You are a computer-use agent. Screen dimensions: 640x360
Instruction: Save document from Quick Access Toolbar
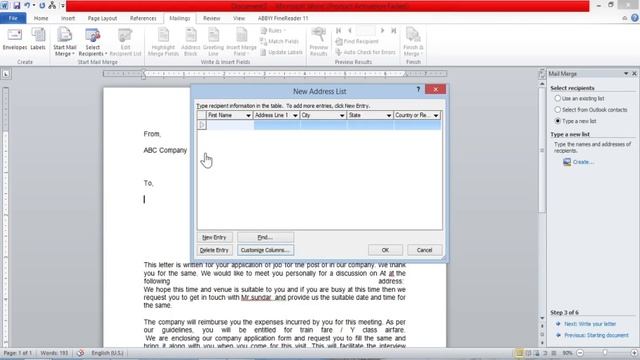click(x=17, y=6)
